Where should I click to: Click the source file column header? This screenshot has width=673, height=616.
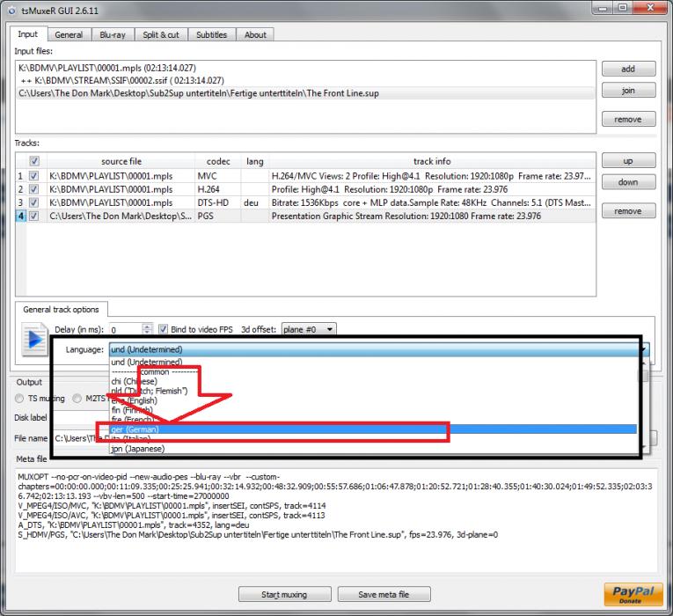point(121,161)
